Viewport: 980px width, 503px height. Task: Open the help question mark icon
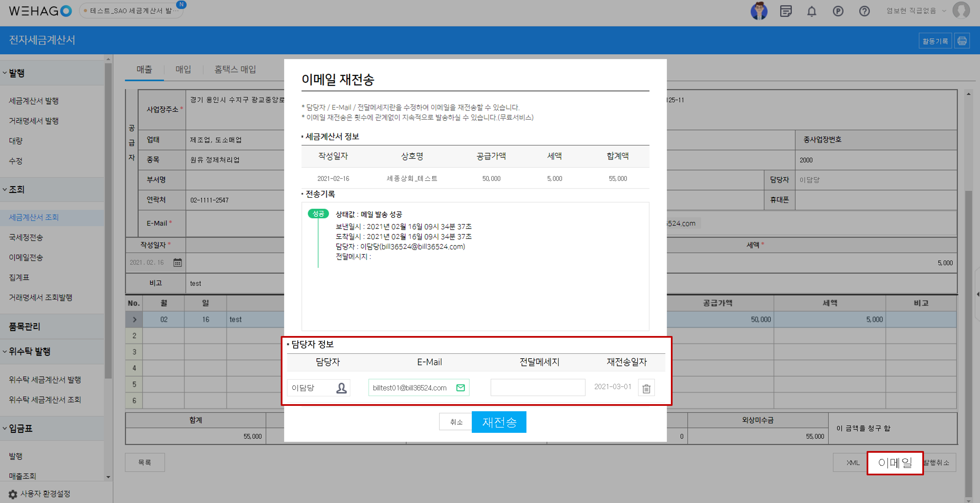pyautogui.click(x=864, y=11)
